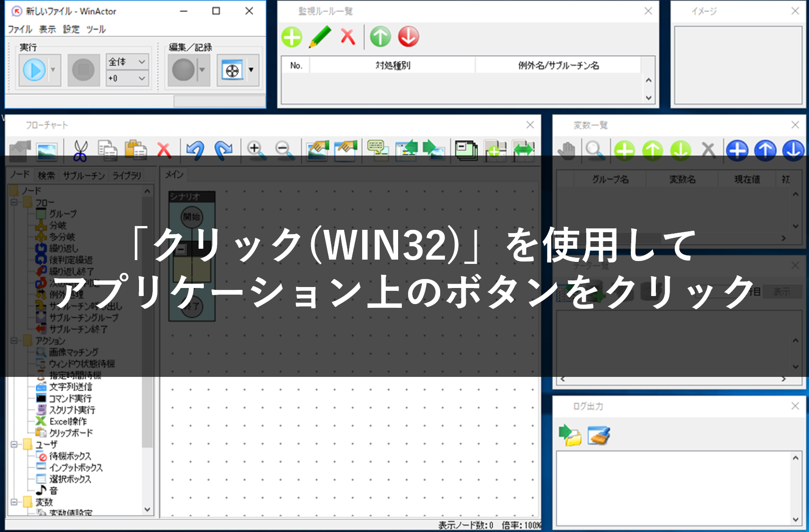Viewport: 809px width, 532px height.
Task: Click blue down arrow in 変数一覧
Action: click(793, 151)
